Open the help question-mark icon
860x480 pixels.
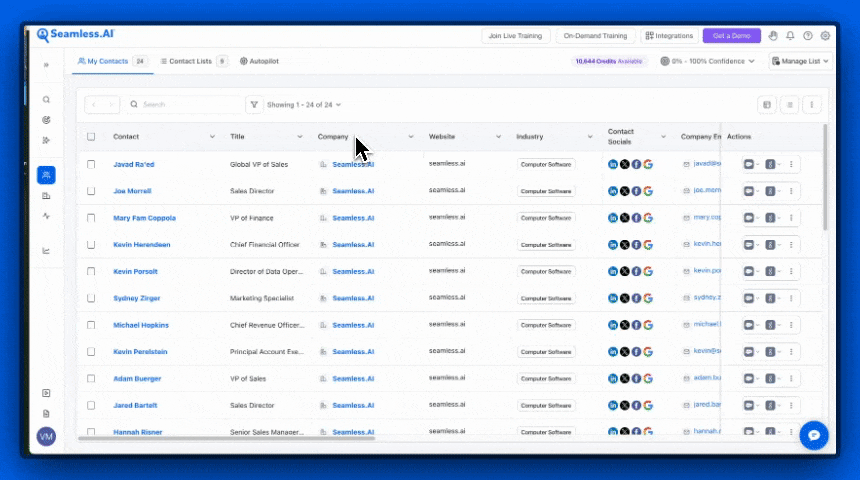807,36
